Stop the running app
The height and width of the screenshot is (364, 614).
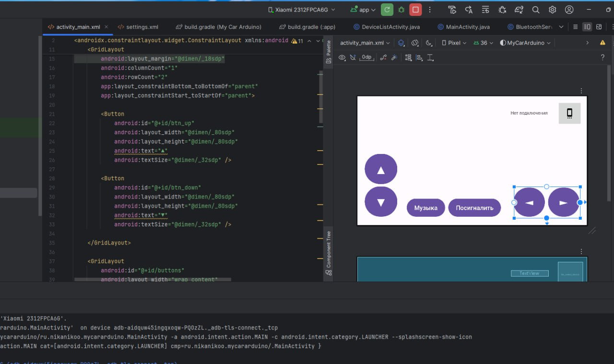coord(415,10)
